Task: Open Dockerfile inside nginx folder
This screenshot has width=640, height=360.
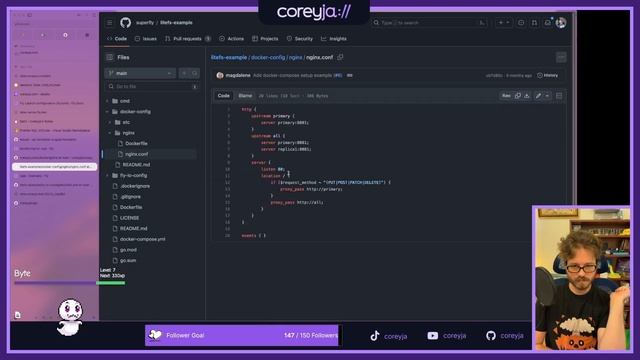Action: click(136, 143)
